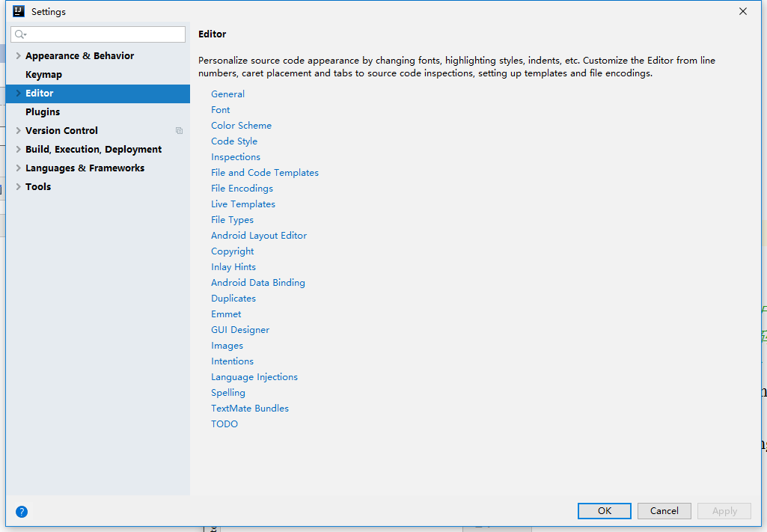Open the Color Scheme link

point(241,125)
